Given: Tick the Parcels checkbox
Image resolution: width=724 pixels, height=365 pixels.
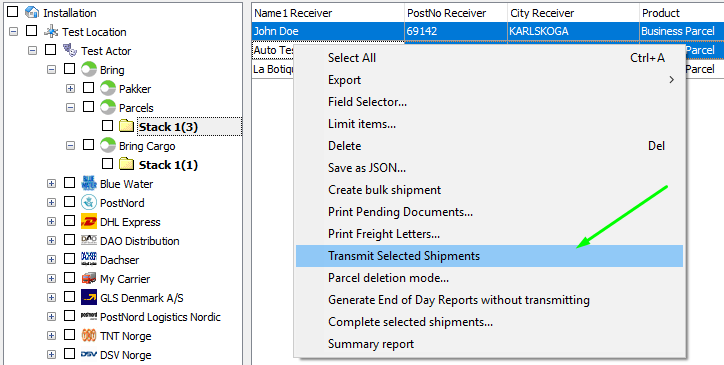Looking at the screenshot, I should (x=89, y=107).
